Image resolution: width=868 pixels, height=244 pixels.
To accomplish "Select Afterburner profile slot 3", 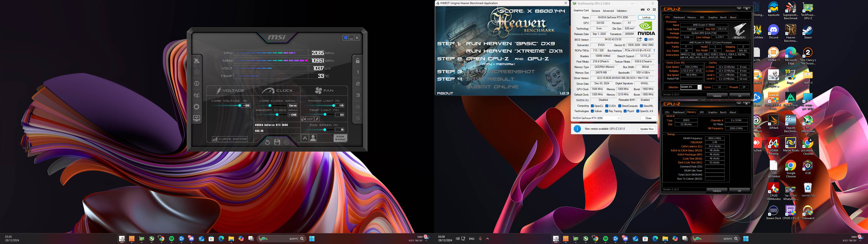I will 358,95.
